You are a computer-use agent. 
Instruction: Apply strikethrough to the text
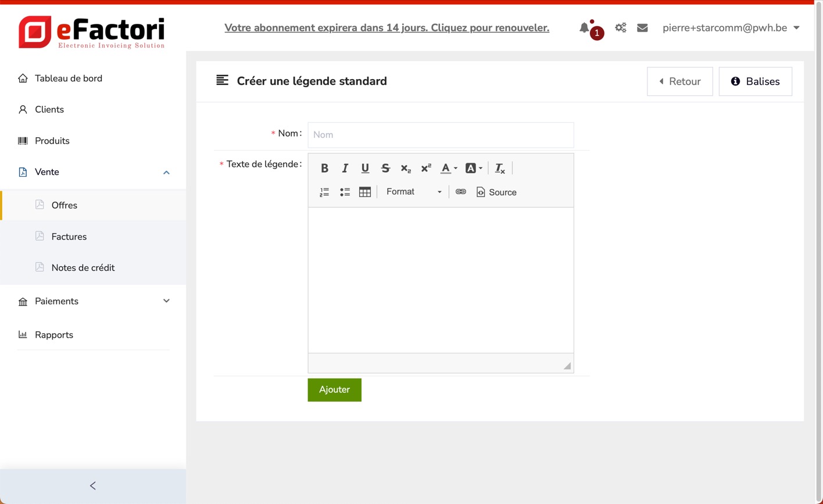coord(385,169)
